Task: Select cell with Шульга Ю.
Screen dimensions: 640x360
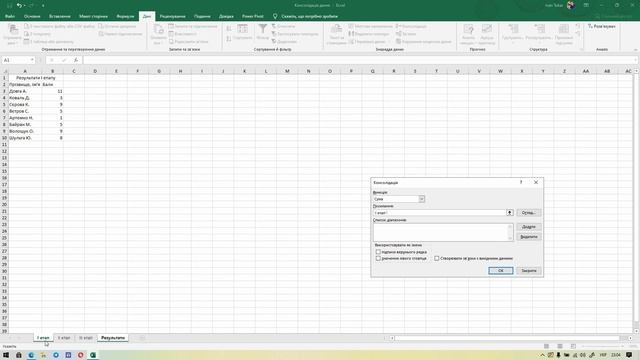Action: coord(25,138)
